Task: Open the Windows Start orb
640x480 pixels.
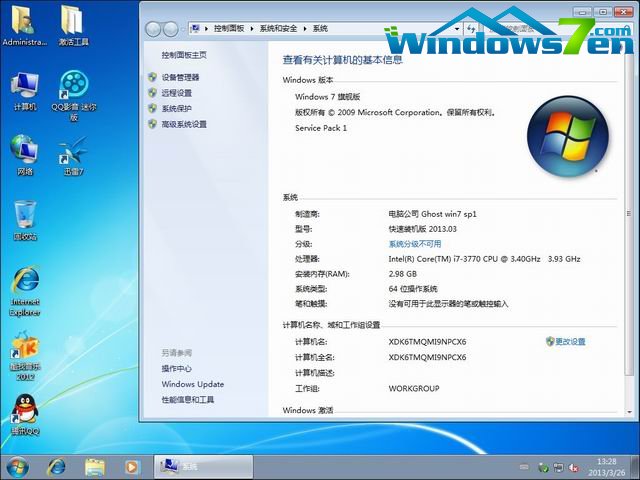Action: click(x=18, y=466)
